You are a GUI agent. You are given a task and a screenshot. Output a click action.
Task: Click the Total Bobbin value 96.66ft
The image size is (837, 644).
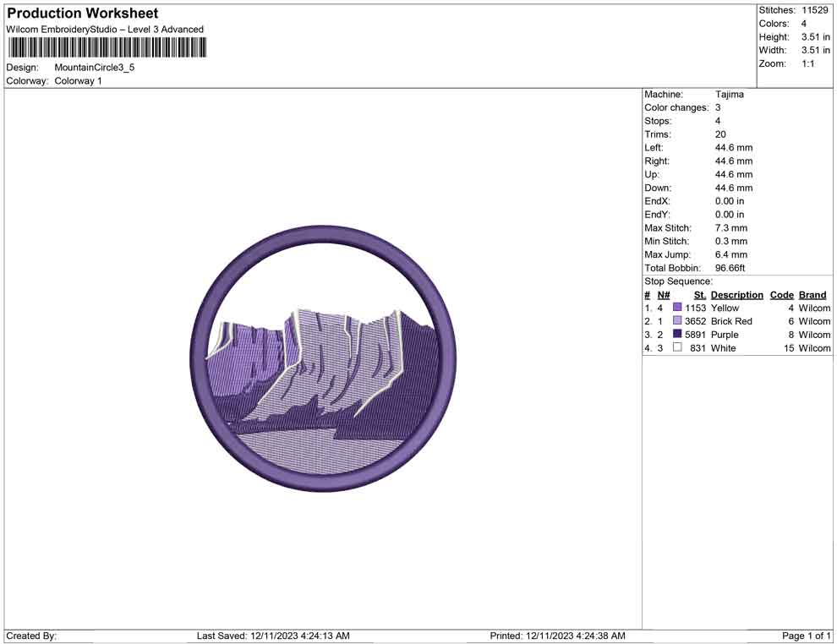pos(730,268)
